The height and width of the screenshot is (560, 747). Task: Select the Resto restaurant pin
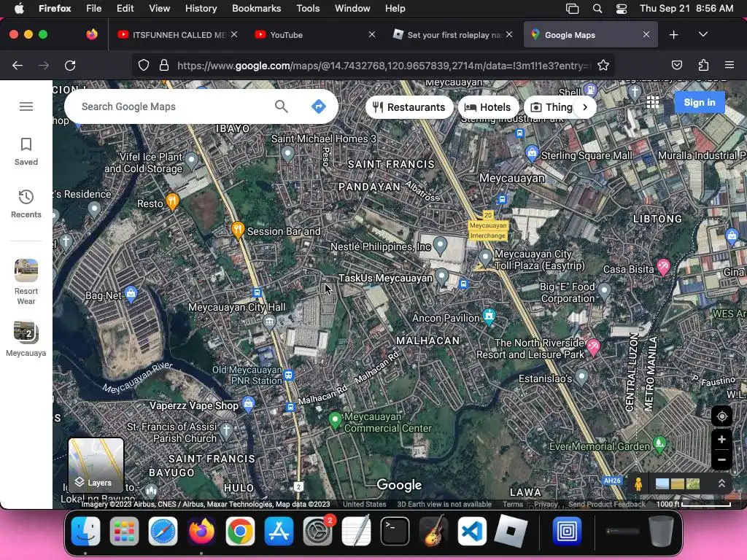click(172, 202)
